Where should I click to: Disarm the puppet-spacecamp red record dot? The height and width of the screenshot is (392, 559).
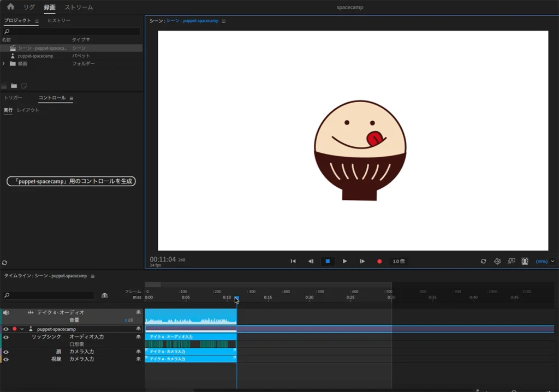point(15,329)
